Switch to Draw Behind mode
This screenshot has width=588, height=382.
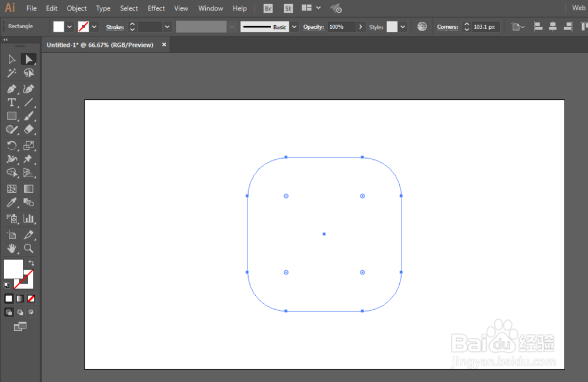20,312
